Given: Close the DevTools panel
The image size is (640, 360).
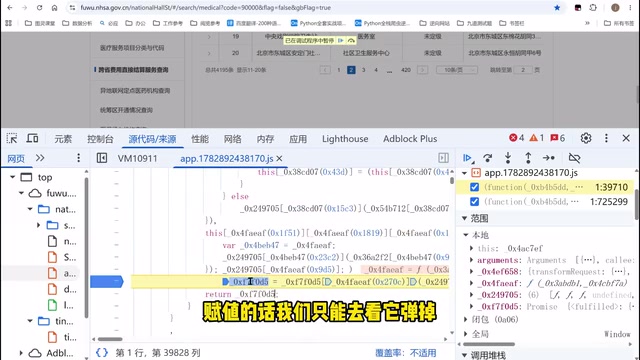Looking at the screenshot, I should (x=626, y=138).
